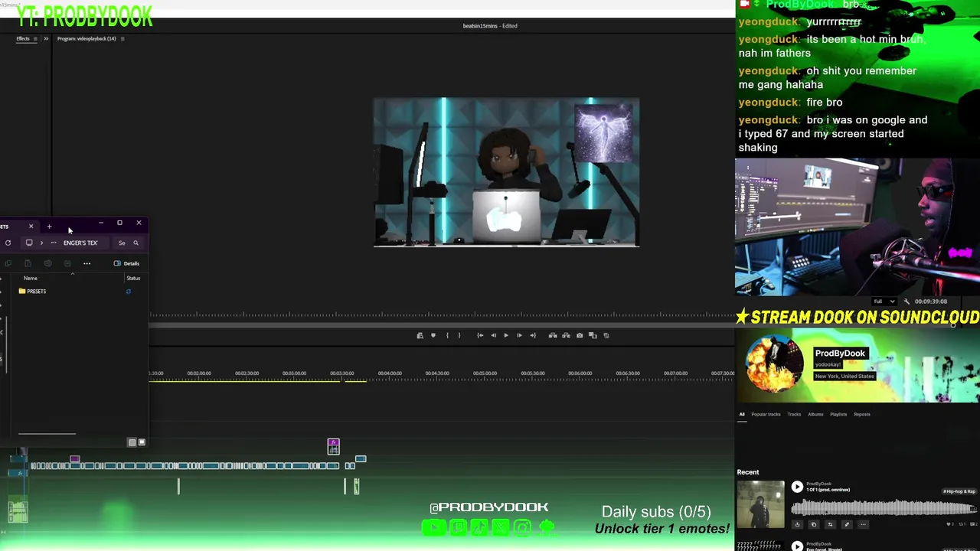
Task: Click the 1 Of 1 track cover artwork
Action: point(761,504)
